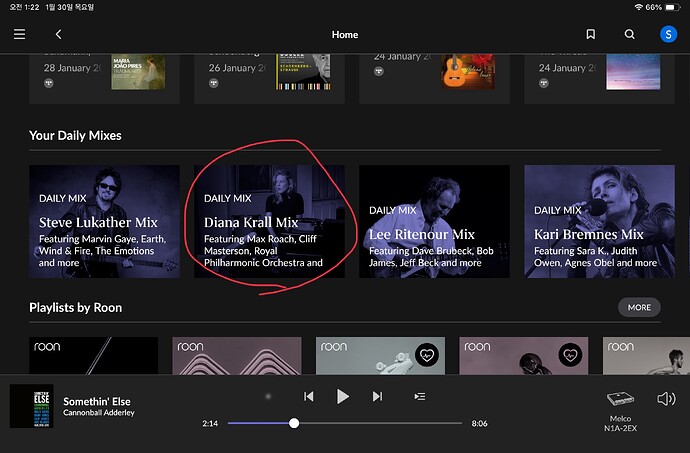Open the rightmost Roon playlist thumbnail
The height and width of the screenshot is (453, 690).
click(x=646, y=356)
